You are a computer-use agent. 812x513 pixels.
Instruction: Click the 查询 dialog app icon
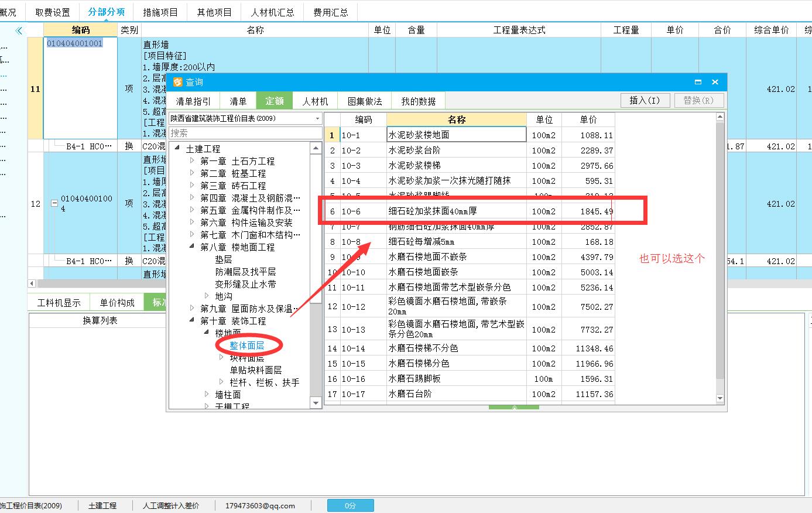pyautogui.click(x=177, y=82)
